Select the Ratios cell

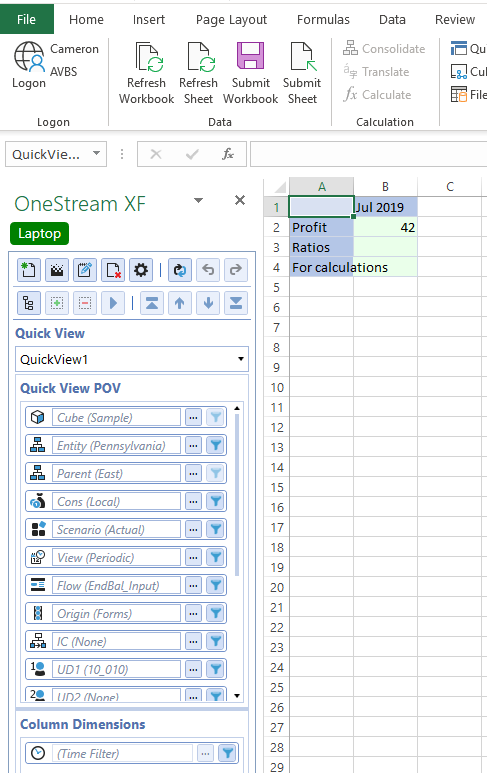click(321, 247)
